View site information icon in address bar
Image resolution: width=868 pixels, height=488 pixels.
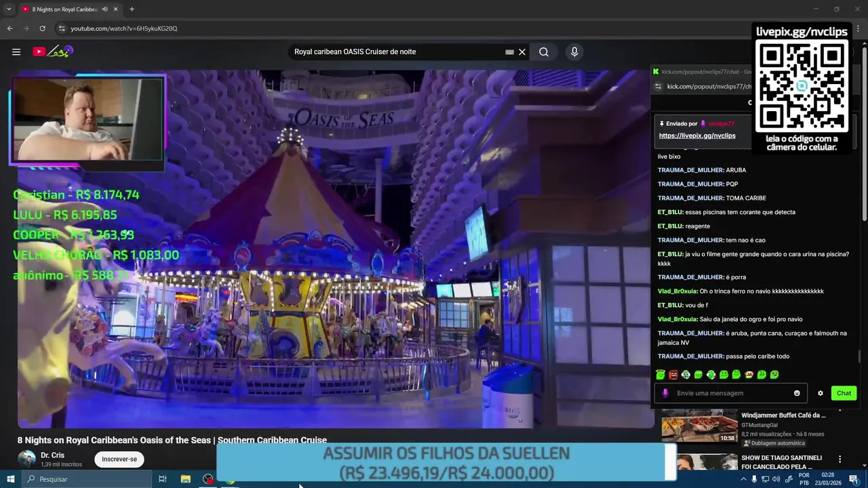tap(62, 28)
